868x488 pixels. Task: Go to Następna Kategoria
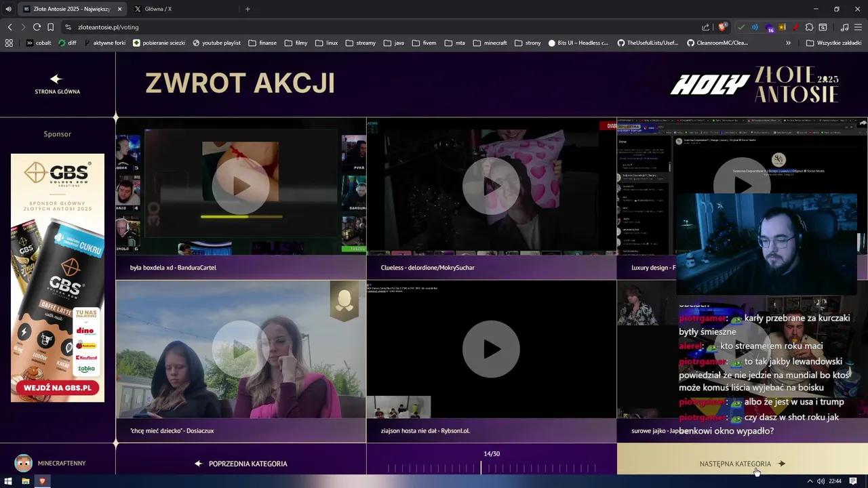[742, 464]
